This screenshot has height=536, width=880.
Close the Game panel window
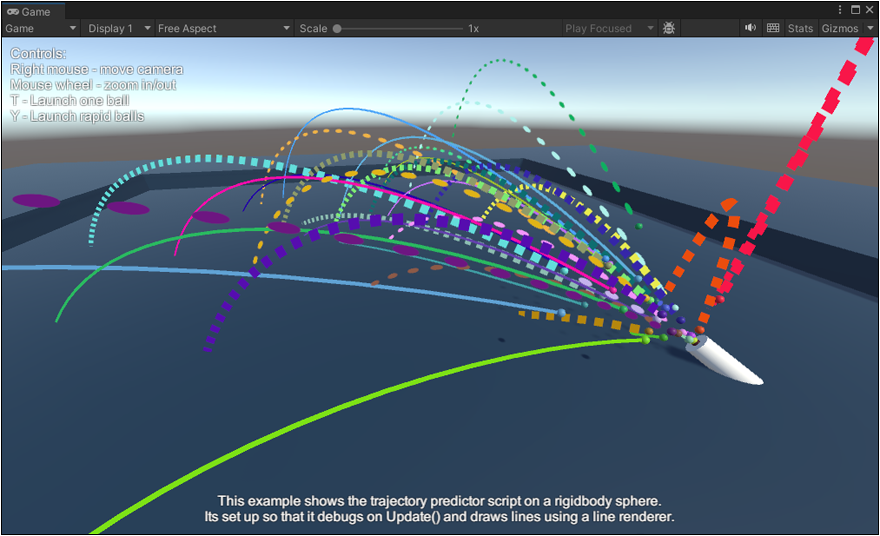click(870, 10)
